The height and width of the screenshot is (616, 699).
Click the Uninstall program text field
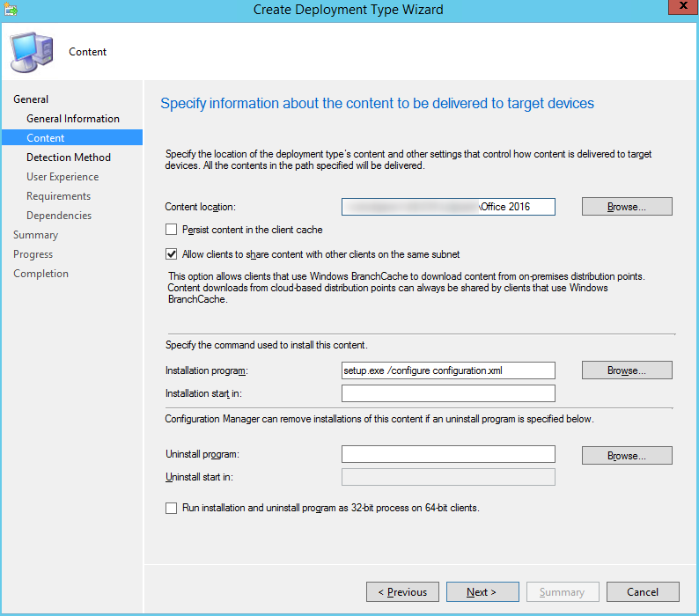(448, 454)
